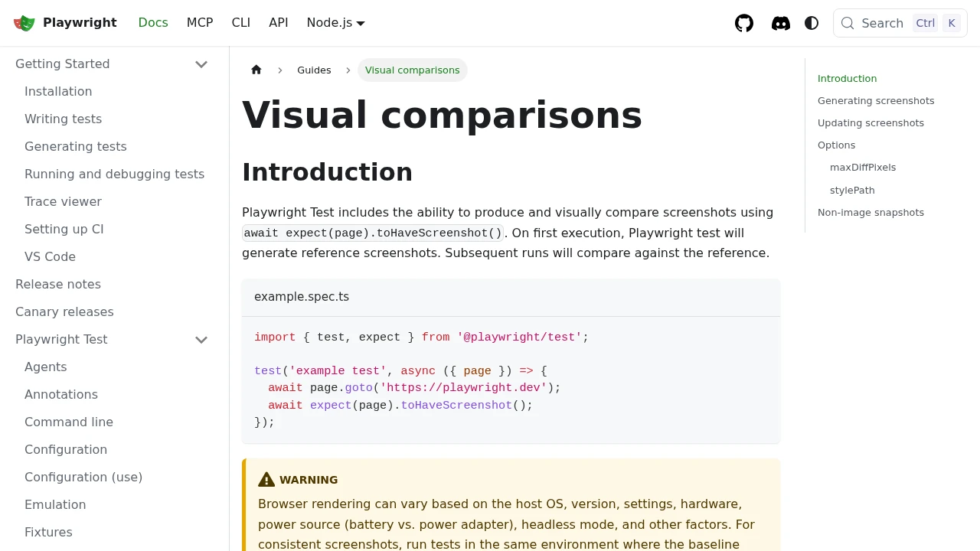This screenshot has height=551, width=980.
Task: Open the MCP nav item
Action: [200, 23]
